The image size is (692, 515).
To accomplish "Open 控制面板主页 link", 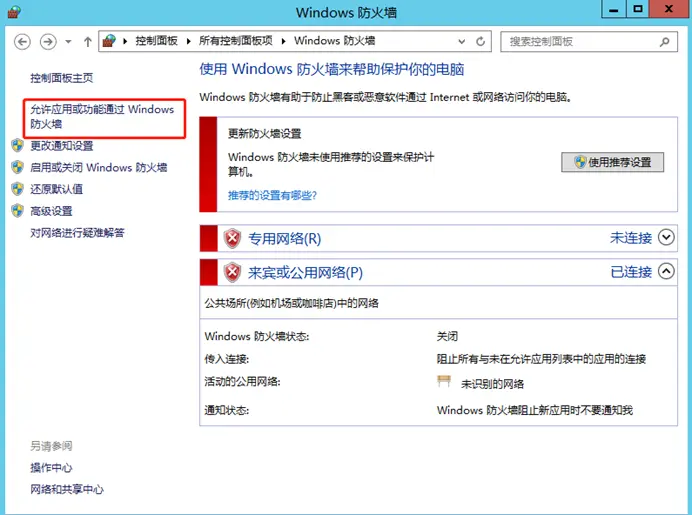I will [61, 79].
